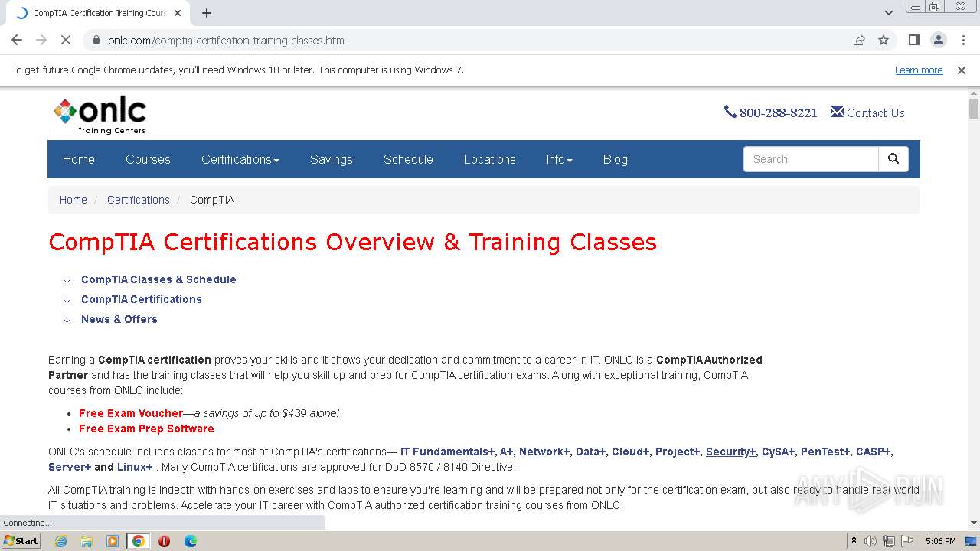Dismiss the Chrome update notice

pos(962,70)
